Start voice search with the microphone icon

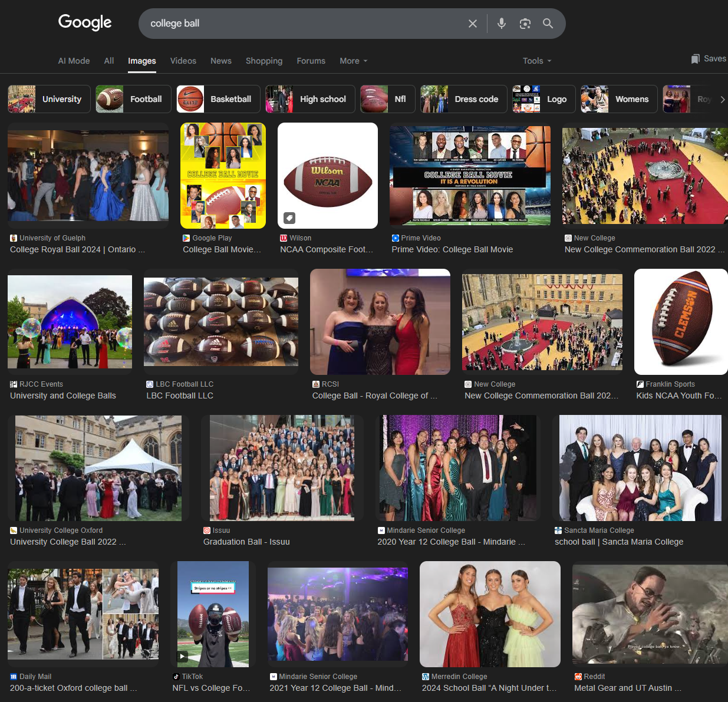tap(502, 24)
